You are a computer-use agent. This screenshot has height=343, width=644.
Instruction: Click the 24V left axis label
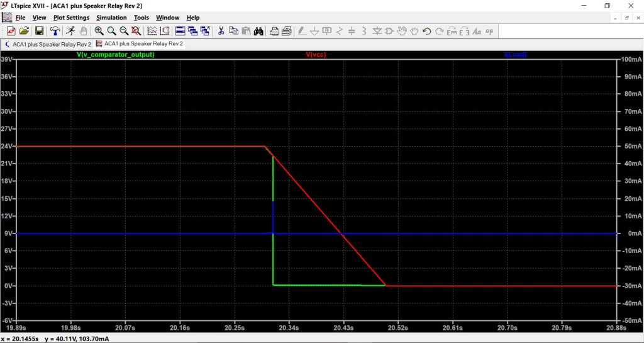coord(7,146)
